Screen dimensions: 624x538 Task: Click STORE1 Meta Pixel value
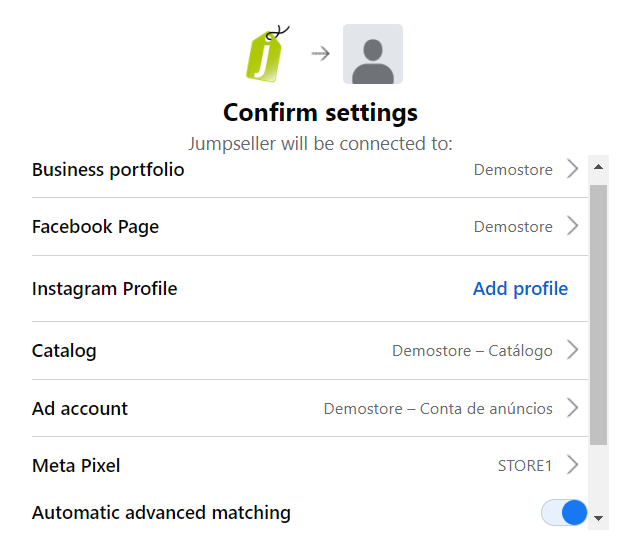point(525,466)
